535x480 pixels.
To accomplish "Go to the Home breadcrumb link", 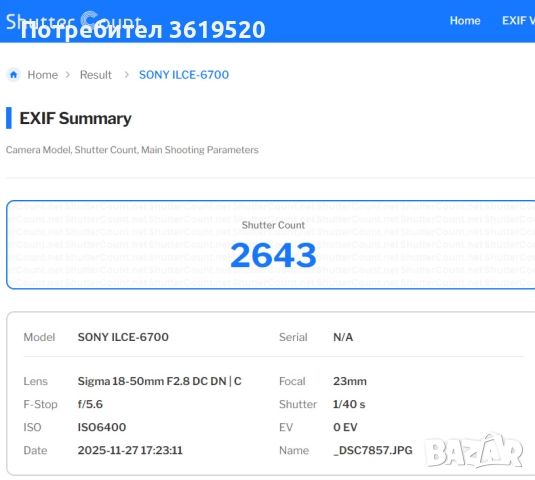I will [43, 75].
